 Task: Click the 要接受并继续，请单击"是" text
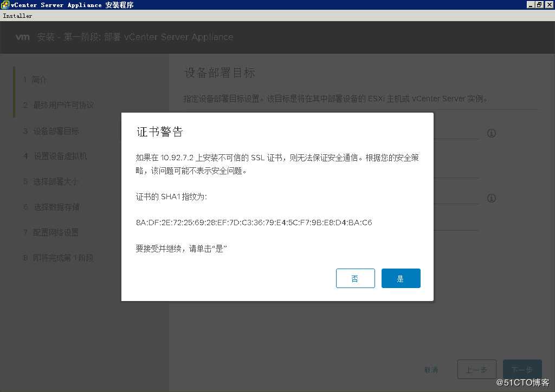(x=181, y=249)
